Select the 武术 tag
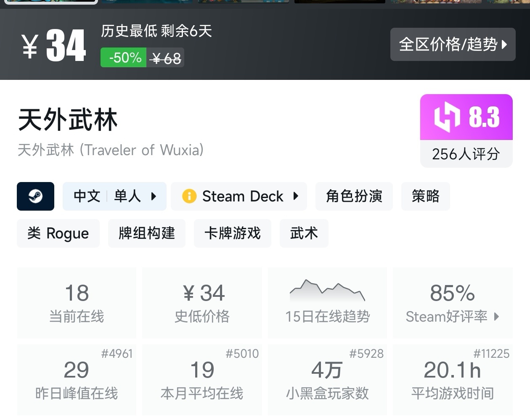 click(x=304, y=233)
